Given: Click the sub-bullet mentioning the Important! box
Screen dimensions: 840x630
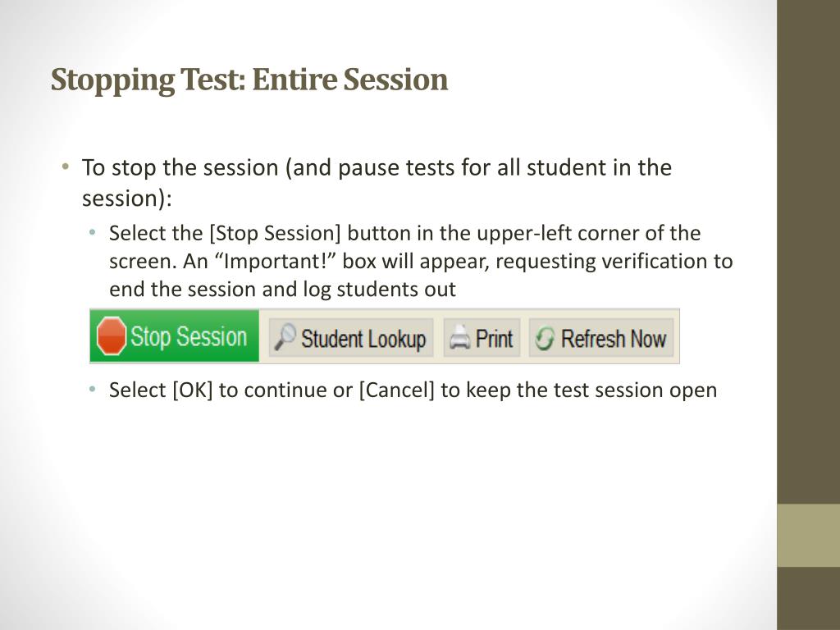Looking at the screenshot, I should click(421, 261).
